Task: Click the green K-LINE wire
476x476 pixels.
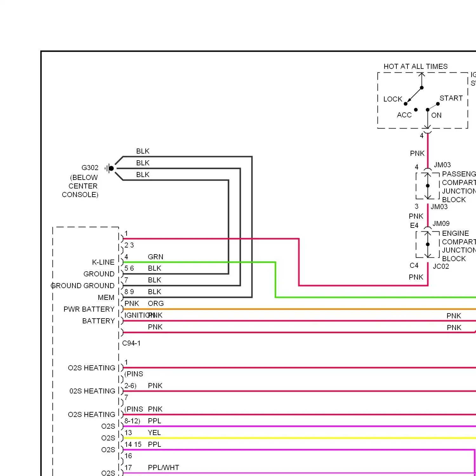Action: (275, 279)
